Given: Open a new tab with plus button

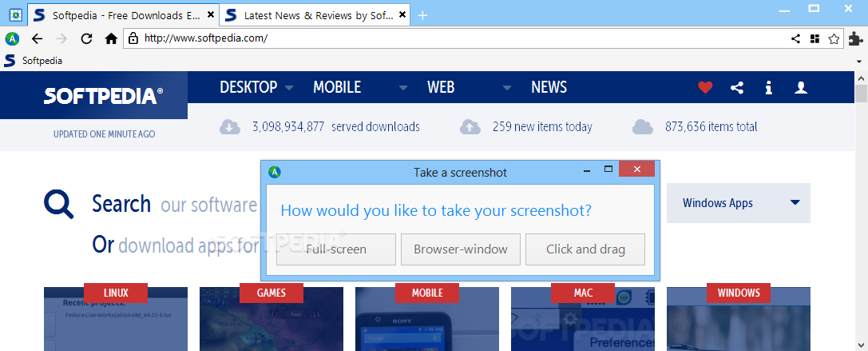Looking at the screenshot, I should 422,15.
